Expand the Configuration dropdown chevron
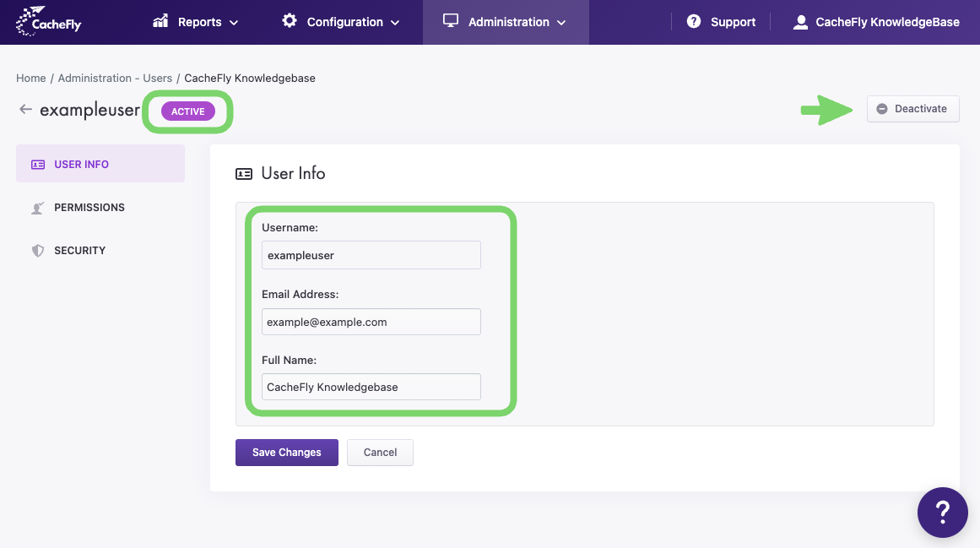This screenshot has width=980, height=548. click(395, 23)
